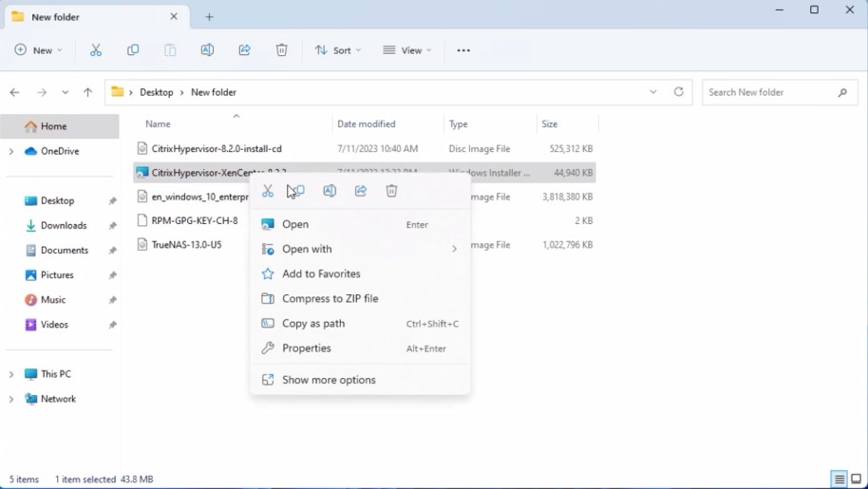Click the Rename icon in the toolbar
Image resolution: width=868 pixels, height=489 pixels.
coord(207,50)
